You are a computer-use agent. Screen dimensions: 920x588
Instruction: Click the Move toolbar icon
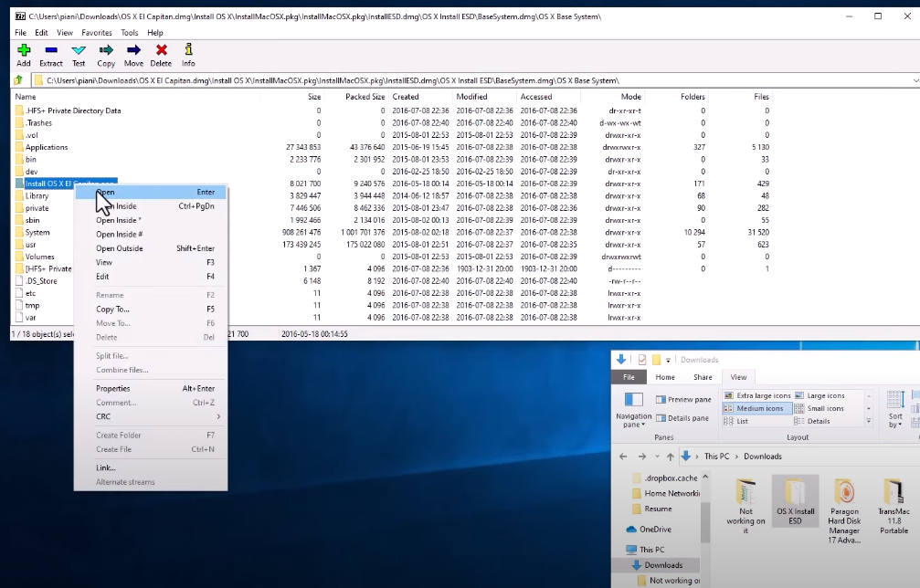pyautogui.click(x=133, y=55)
